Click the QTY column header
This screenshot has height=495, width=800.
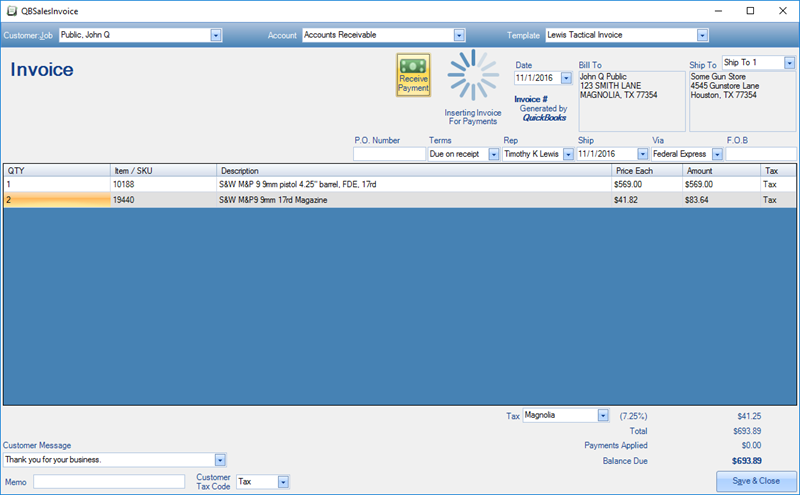click(x=57, y=170)
